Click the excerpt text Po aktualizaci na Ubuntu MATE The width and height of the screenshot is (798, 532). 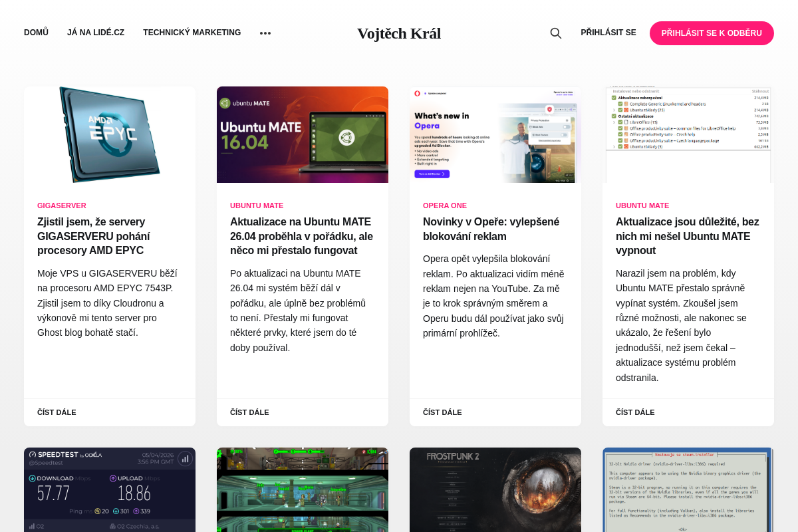(x=298, y=311)
